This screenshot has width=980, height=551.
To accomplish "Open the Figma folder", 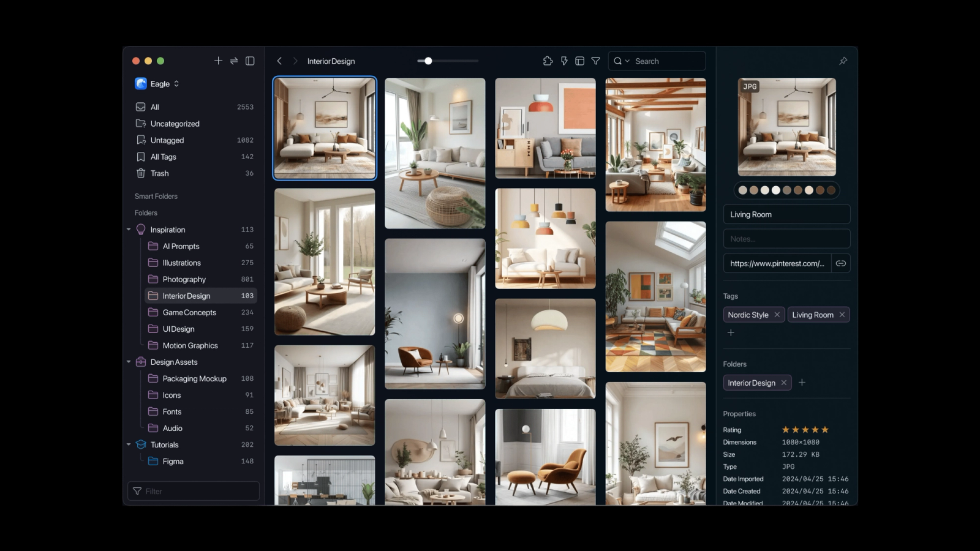I will 200,461.
